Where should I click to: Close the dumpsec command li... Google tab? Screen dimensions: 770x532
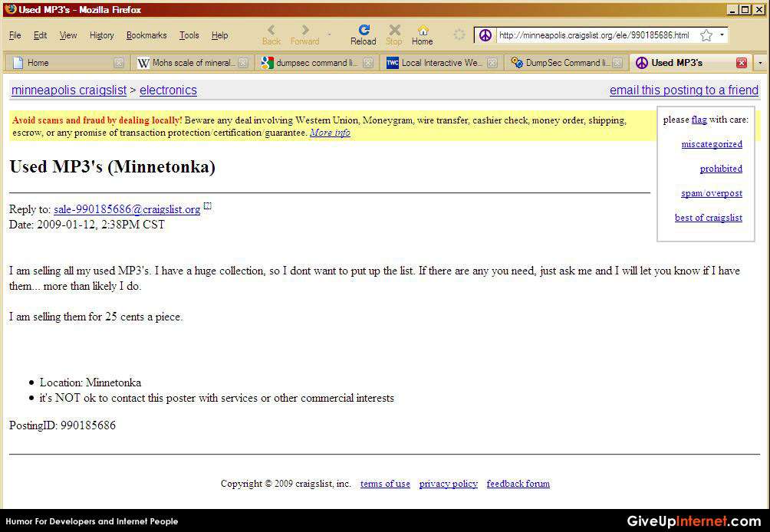[368, 63]
